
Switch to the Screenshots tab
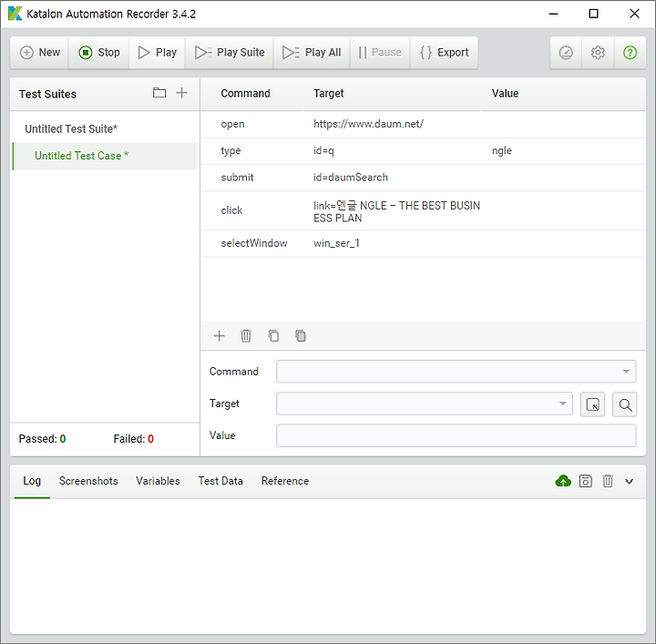(88, 481)
